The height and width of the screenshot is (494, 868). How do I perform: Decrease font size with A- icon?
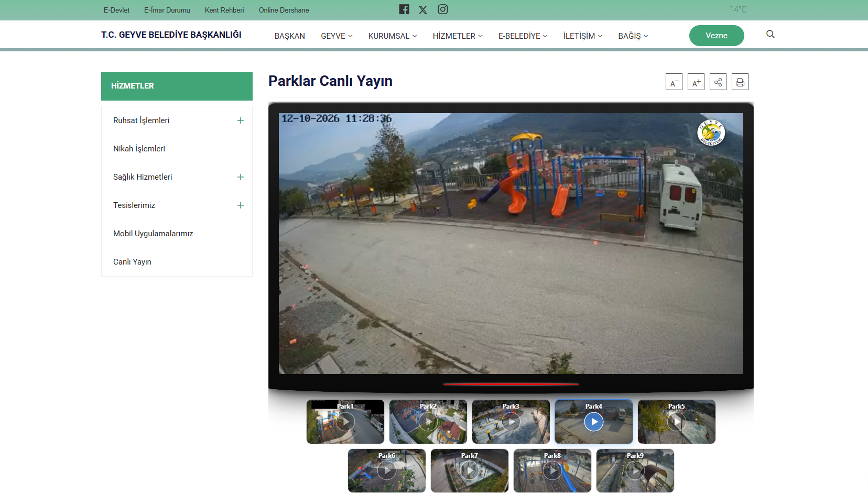click(674, 82)
